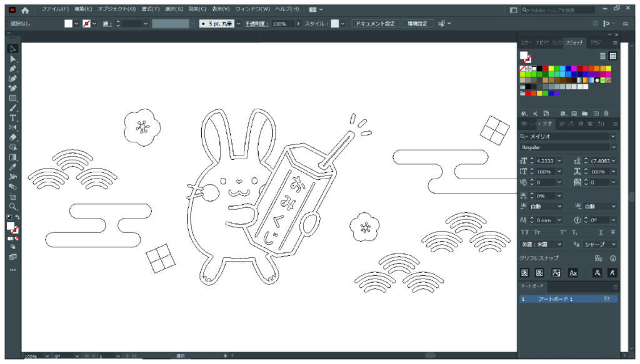Select the Zoom tool
The height and width of the screenshot is (364, 640).
(x=12, y=207)
